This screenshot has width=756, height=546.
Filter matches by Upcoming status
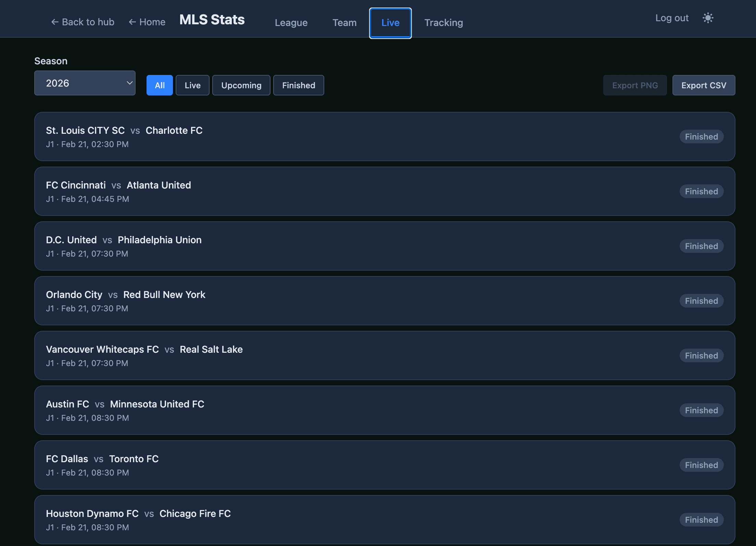[x=241, y=85]
